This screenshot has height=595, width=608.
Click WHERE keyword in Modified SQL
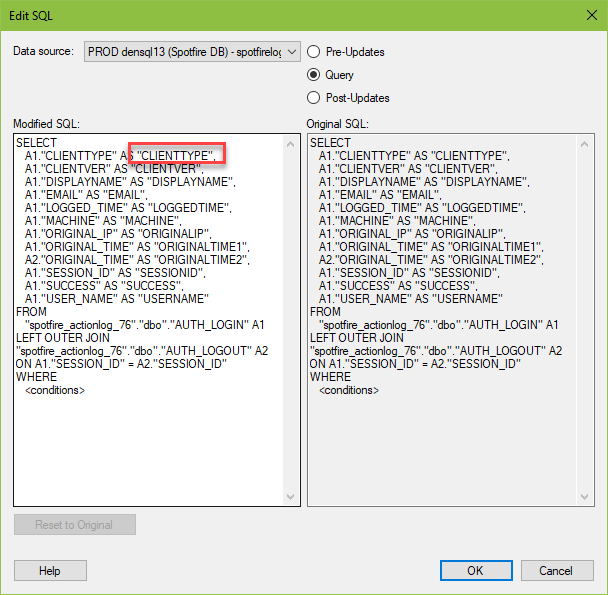36,377
